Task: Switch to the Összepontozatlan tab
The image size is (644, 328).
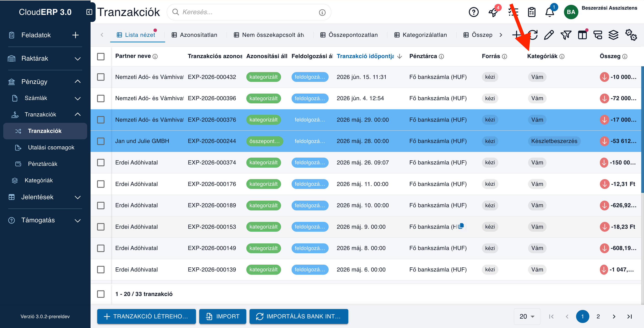Action: point(349,35)
